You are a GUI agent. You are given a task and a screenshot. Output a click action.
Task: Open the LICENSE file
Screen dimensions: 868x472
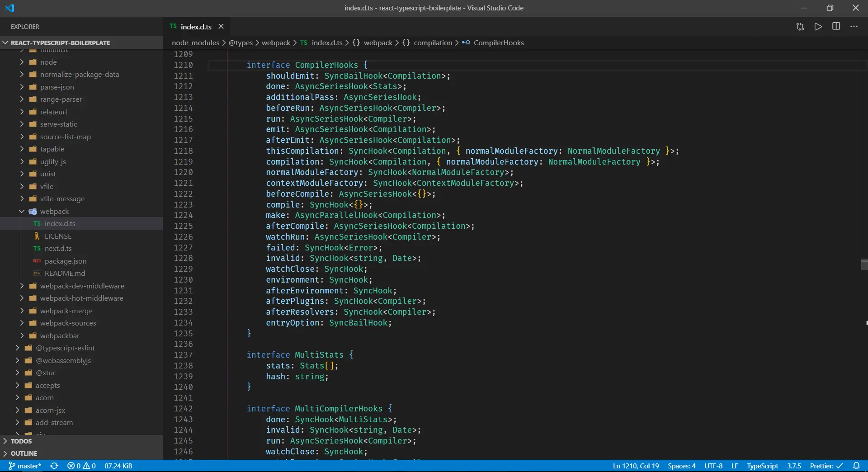pyautogui.click(x=81, y=236)
